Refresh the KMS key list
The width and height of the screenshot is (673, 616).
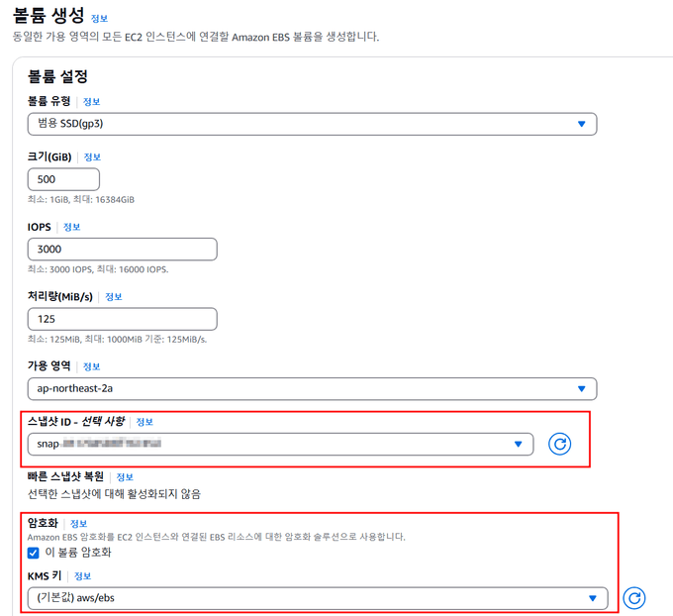[634, 598]
